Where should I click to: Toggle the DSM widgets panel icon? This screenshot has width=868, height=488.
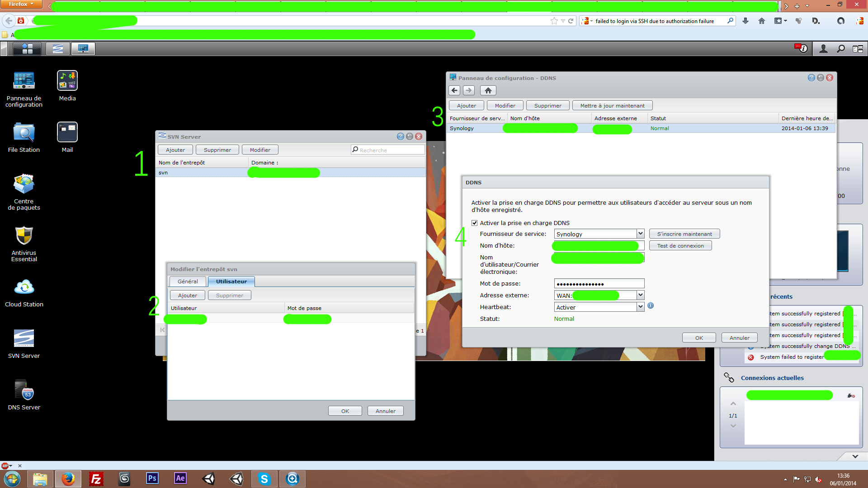[858, 49]
